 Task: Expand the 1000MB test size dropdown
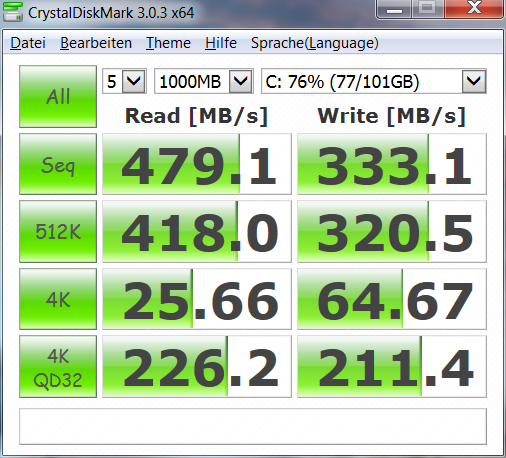(241, 81)
